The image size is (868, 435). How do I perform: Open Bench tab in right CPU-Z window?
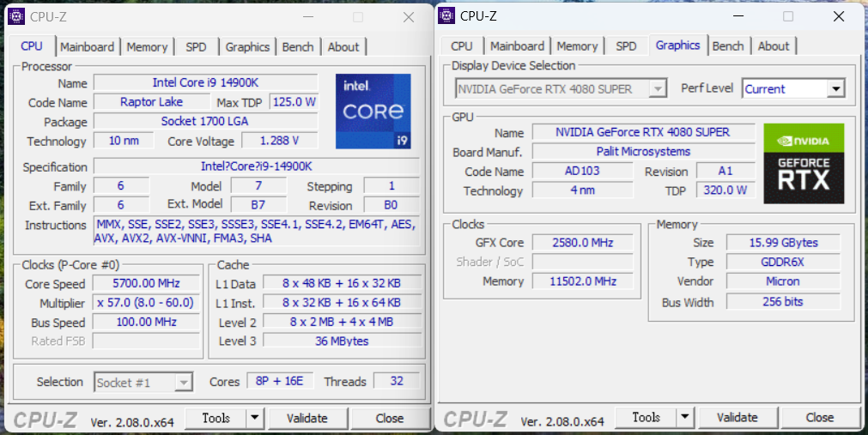click(x=728, y=46)
